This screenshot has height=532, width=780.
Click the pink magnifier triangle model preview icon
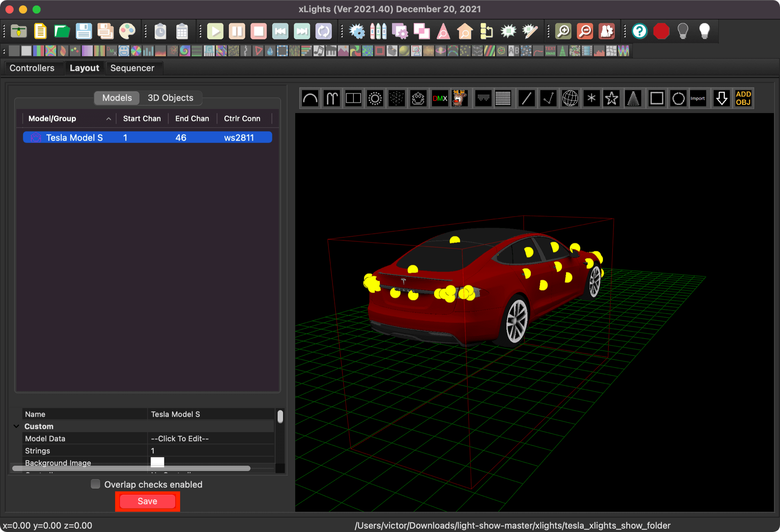tap(443, 31)
